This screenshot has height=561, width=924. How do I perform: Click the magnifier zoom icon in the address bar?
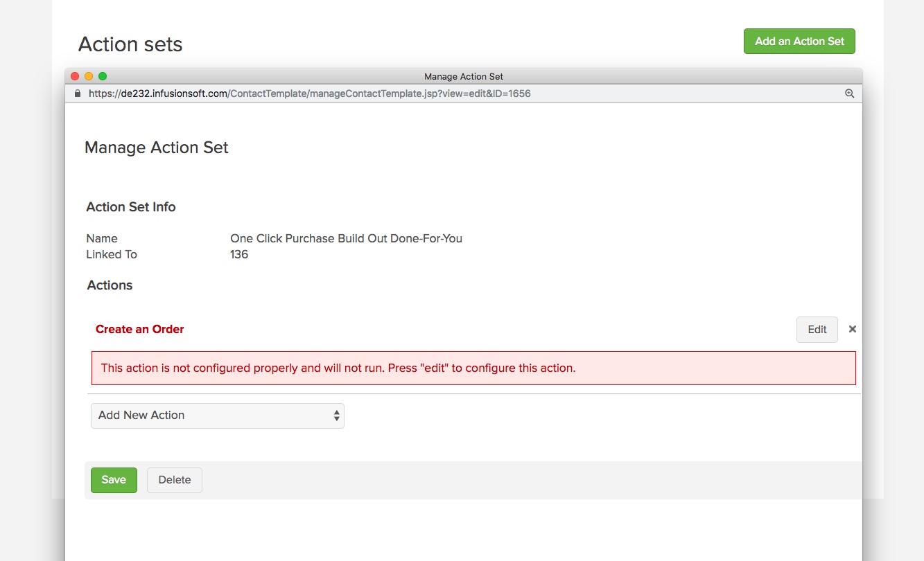pos(849,93)
